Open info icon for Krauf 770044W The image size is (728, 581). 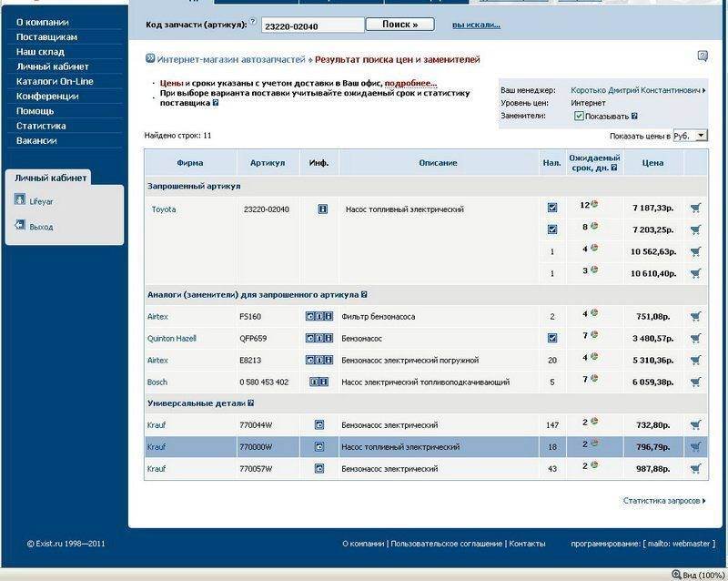(318, 425)
